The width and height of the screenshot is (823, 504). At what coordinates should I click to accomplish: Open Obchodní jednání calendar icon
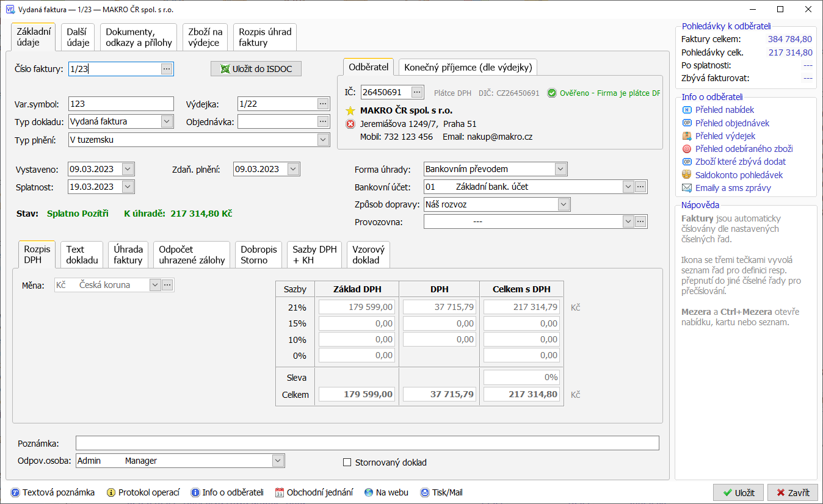[x=280, y=492]
